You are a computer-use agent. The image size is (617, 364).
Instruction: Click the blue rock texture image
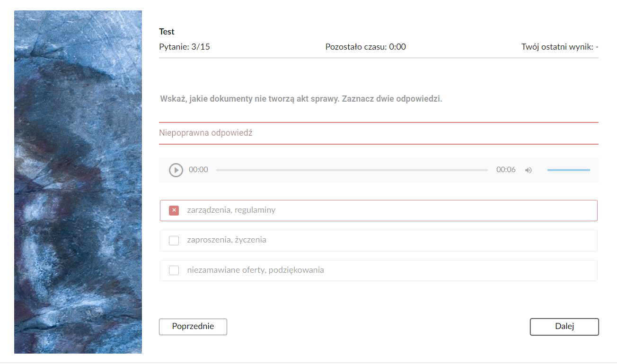click(x=78, y=182)
